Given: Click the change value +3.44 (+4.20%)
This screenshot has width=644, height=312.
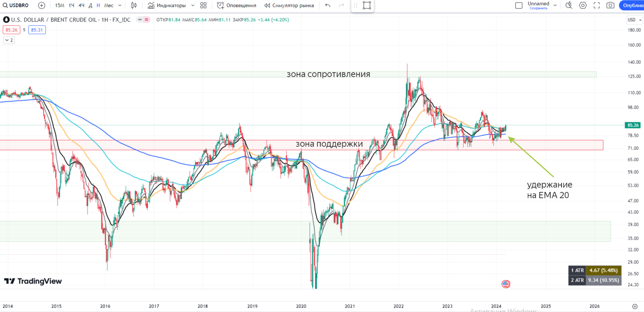Looking at the screenshot, I should pyautogui.click(x=273, y=20).
